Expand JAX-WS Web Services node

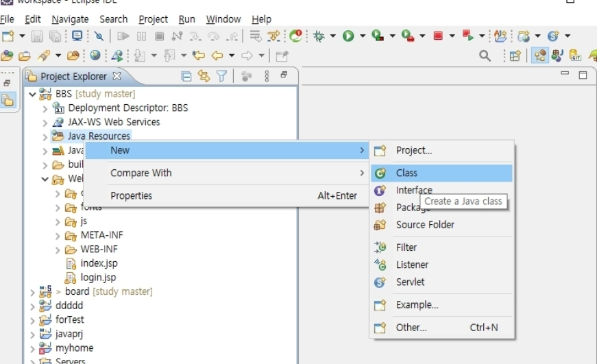(45, 123)
